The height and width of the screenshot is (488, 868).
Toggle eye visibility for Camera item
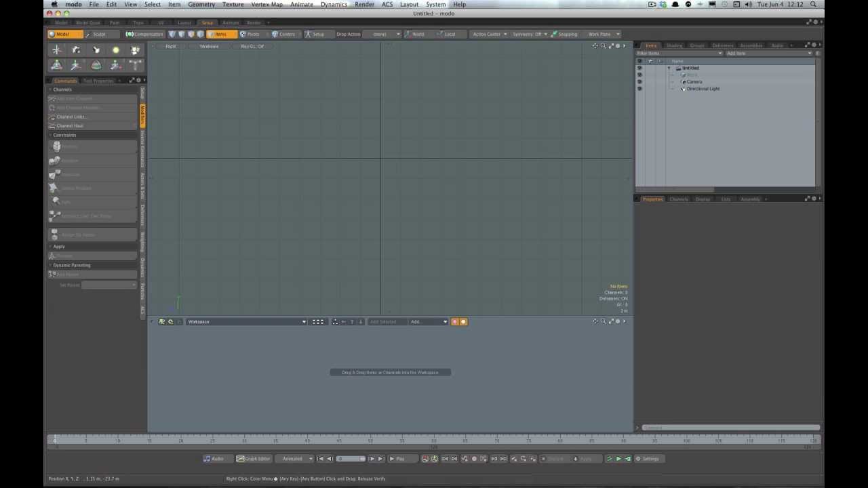(639, 81)
